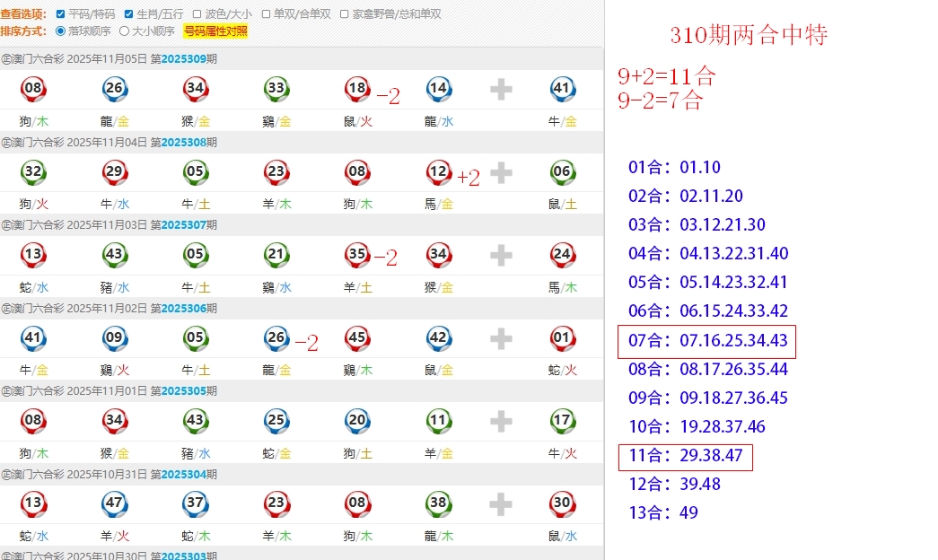Click blue ball 26 in period 2025306
This screenshot has height=560, width=938.
[x=276, y=338]
